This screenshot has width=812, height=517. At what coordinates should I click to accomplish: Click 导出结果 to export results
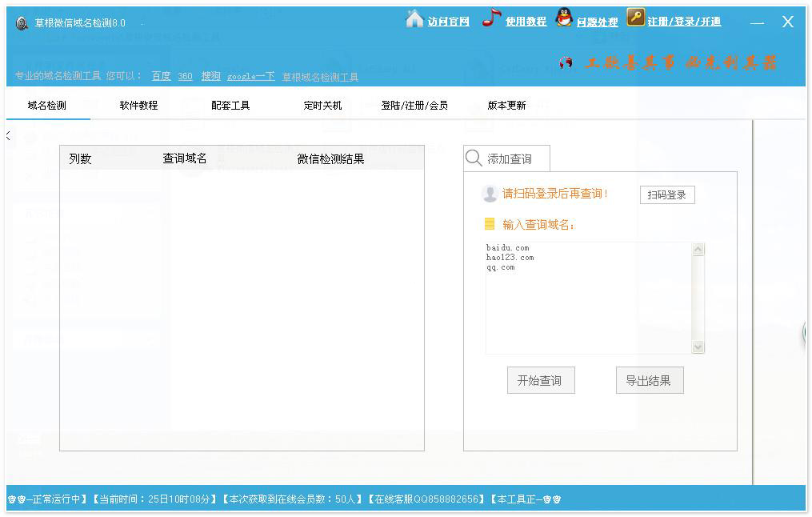tap(650, 380)
